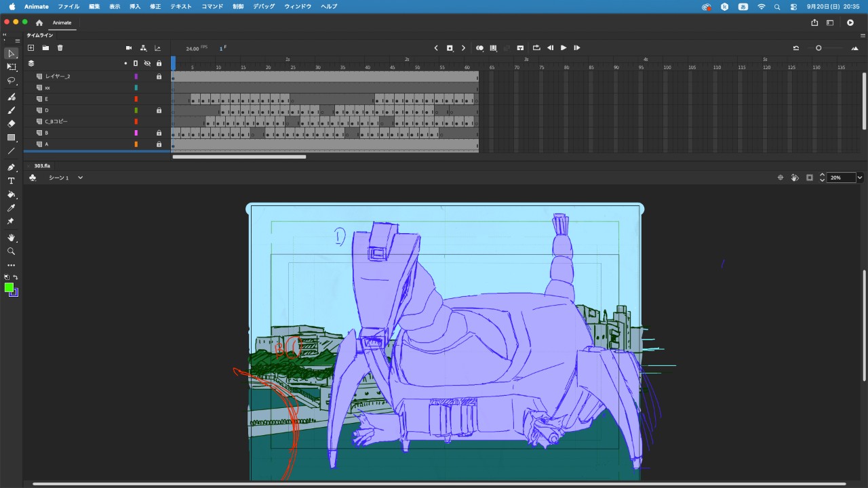Select the Fluid Brush tool

(x=12, y=97)
